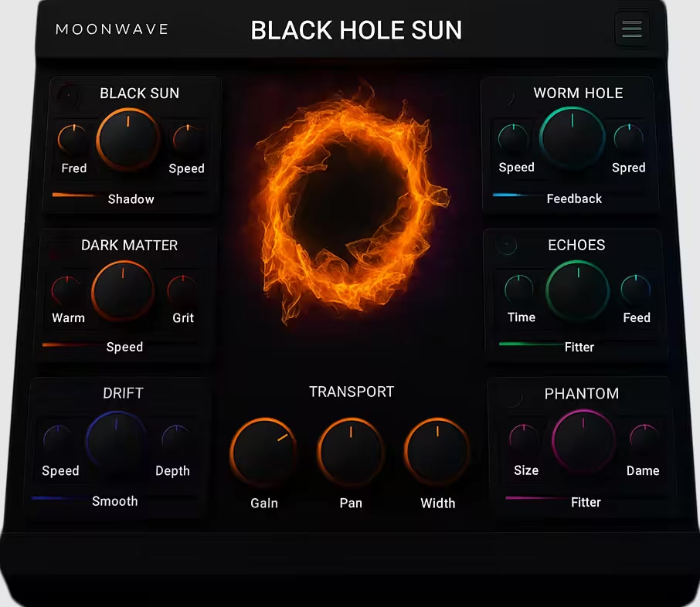Toggle the Phantom section power button
Screen dimensions: 700x607
coord(511,397)
